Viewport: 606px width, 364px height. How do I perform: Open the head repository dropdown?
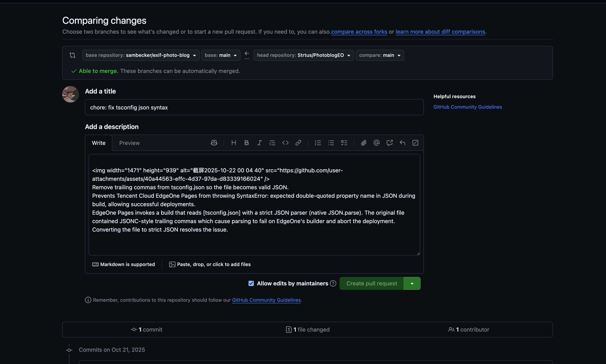(303, 55)
